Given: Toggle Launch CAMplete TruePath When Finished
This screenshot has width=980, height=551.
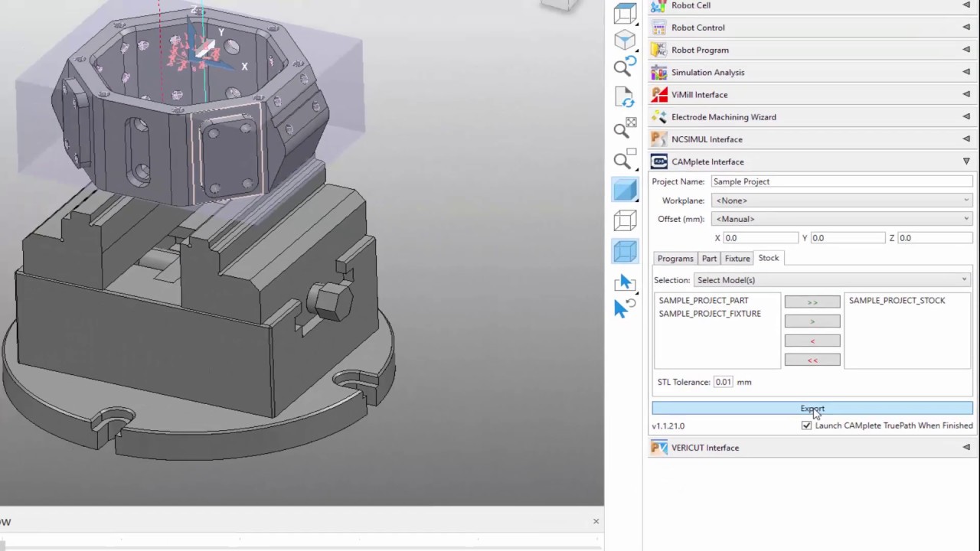Looking at the screenshot, I should (x=806, y=425).
